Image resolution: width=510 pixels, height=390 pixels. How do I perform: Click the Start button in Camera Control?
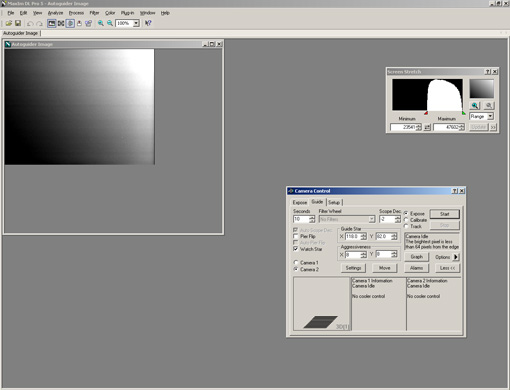click(445, 214)
